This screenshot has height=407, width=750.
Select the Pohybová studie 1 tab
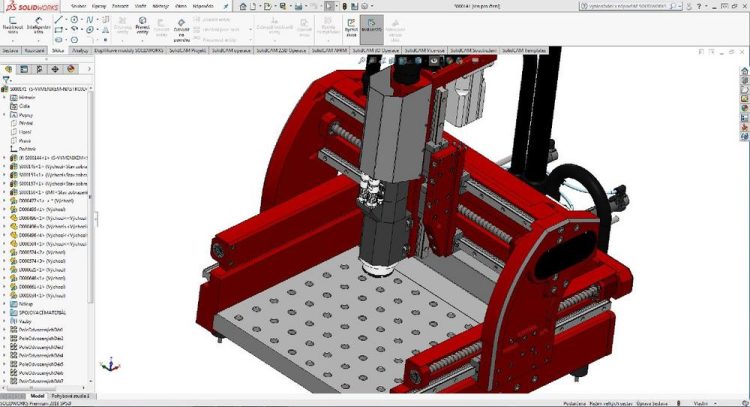tap(70, 396)
